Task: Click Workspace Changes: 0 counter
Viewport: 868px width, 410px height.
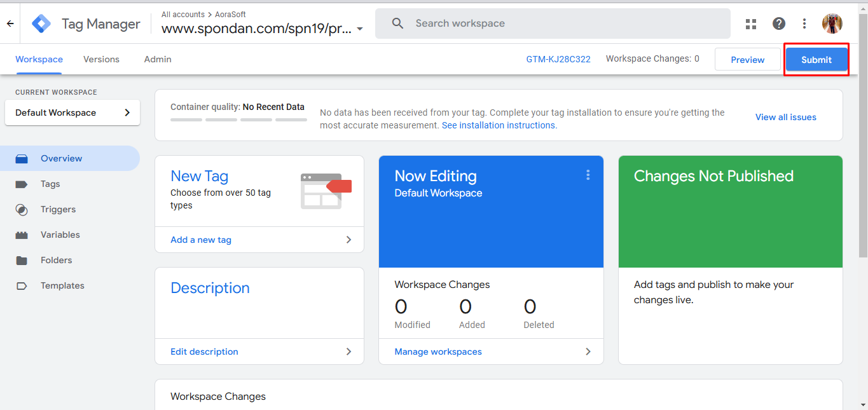Action: 652,58
